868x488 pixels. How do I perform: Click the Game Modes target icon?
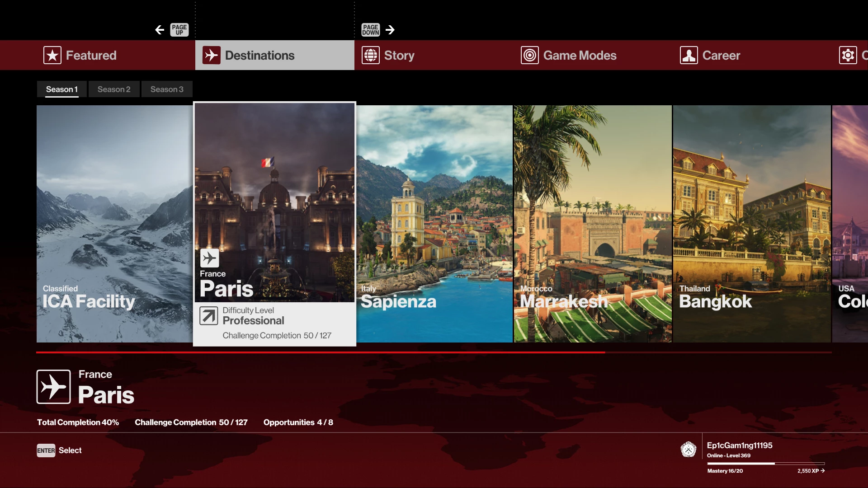pos(530,55)
